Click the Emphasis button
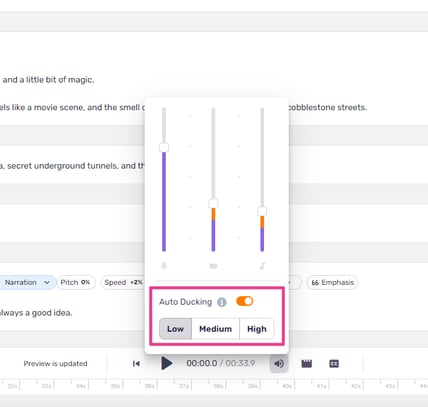Screen dimensions: 428x407 pos(332,282)
